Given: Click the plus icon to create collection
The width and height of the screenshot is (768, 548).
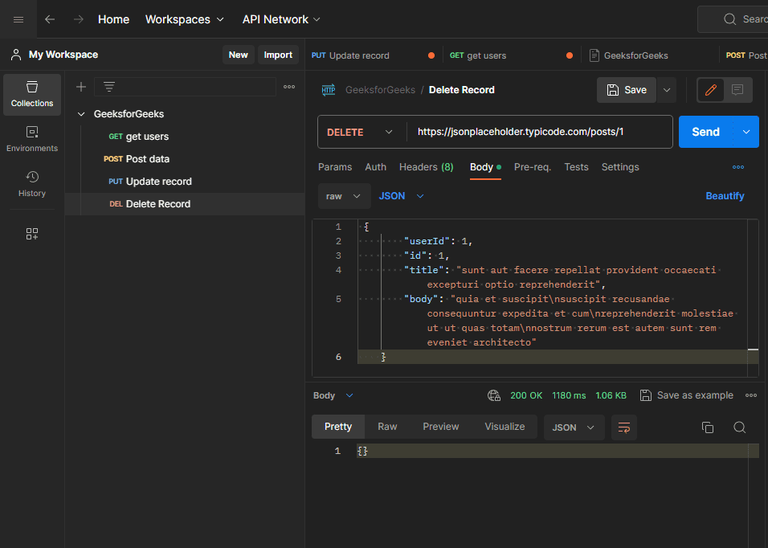Looking at the screenshot, I should click(x=81, y=87).
